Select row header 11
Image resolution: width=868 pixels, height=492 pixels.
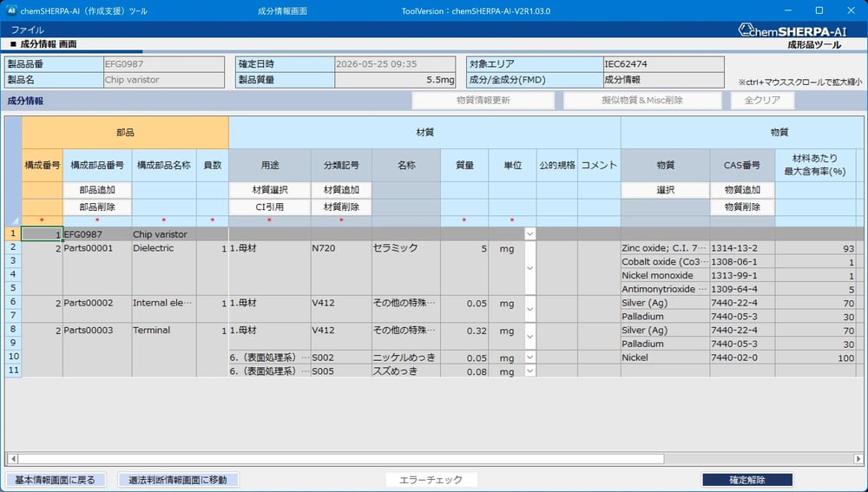point(13,371)
